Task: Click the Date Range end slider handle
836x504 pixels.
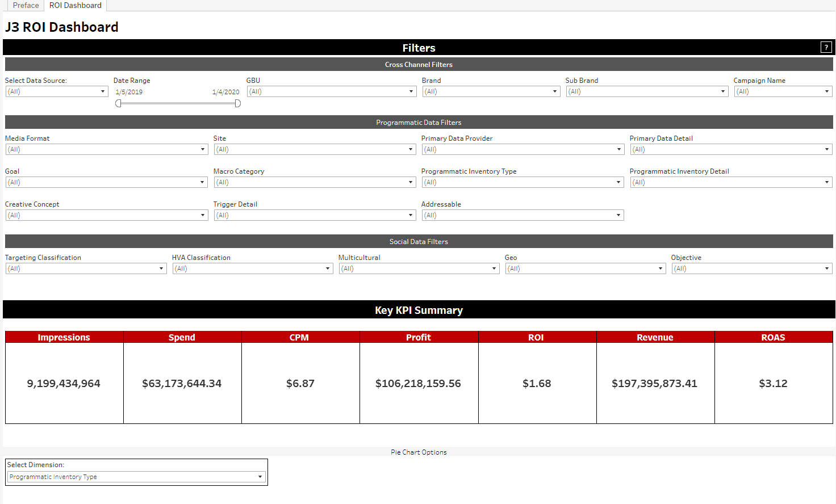Action: click(237, 103)
